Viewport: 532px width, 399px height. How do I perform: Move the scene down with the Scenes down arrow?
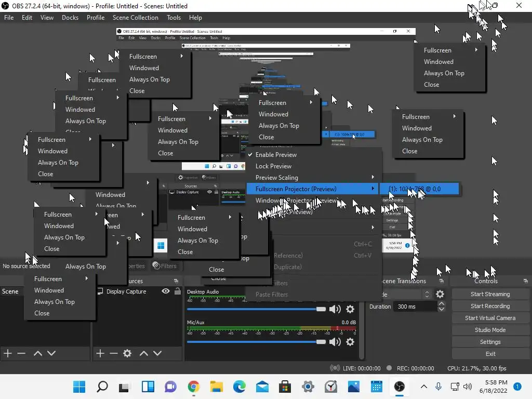[51, 353]
